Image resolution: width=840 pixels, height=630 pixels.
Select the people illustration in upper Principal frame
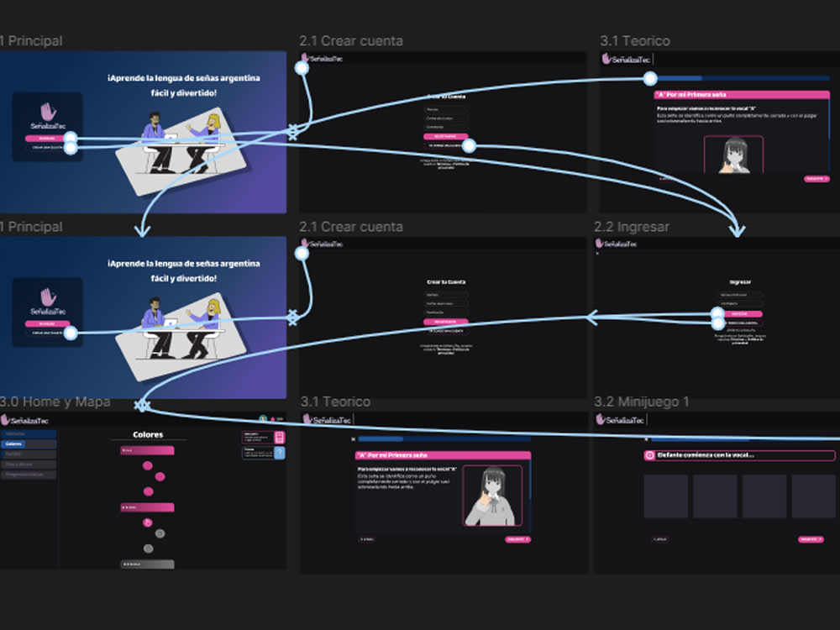pos(181,150)
